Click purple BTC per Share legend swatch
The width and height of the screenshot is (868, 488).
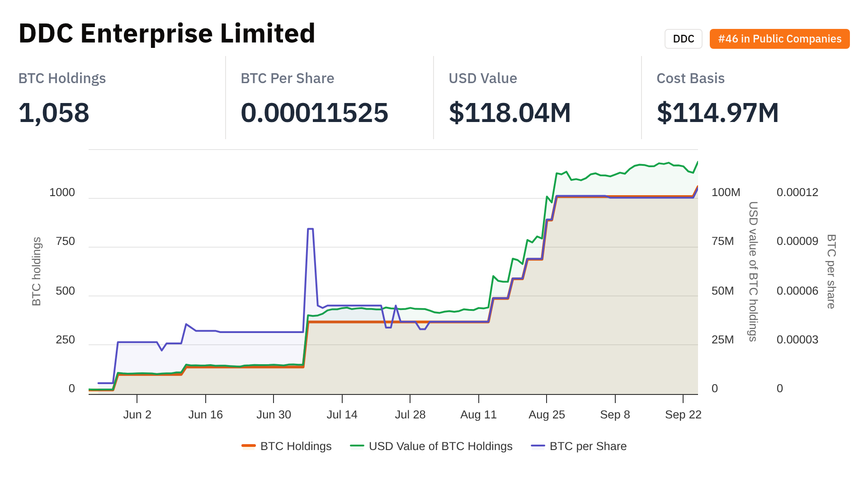pyautogui.click(x=538, y=446)
